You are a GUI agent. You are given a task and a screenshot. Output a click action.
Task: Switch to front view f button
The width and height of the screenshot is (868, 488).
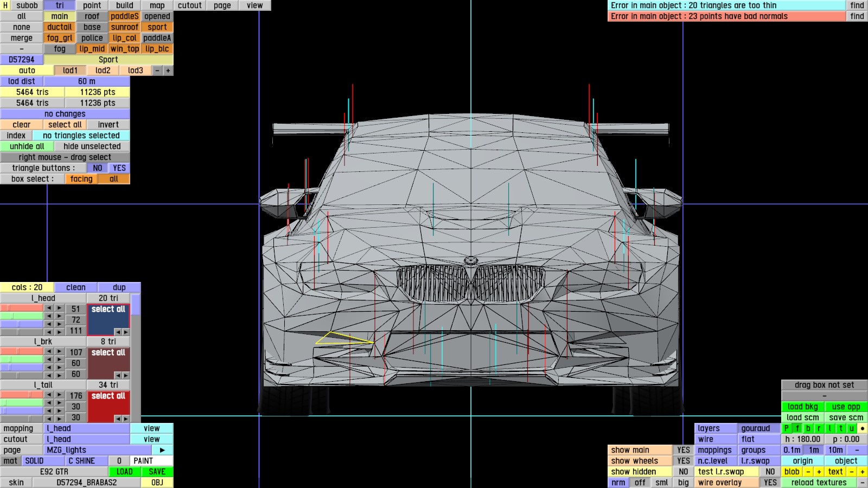coord(797,428)
